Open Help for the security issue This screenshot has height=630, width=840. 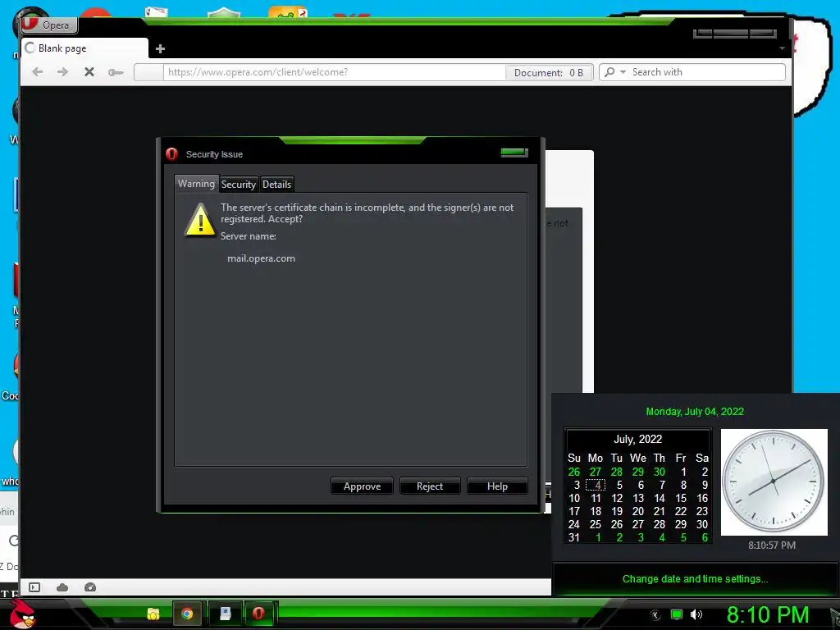[x=497, y=486]
